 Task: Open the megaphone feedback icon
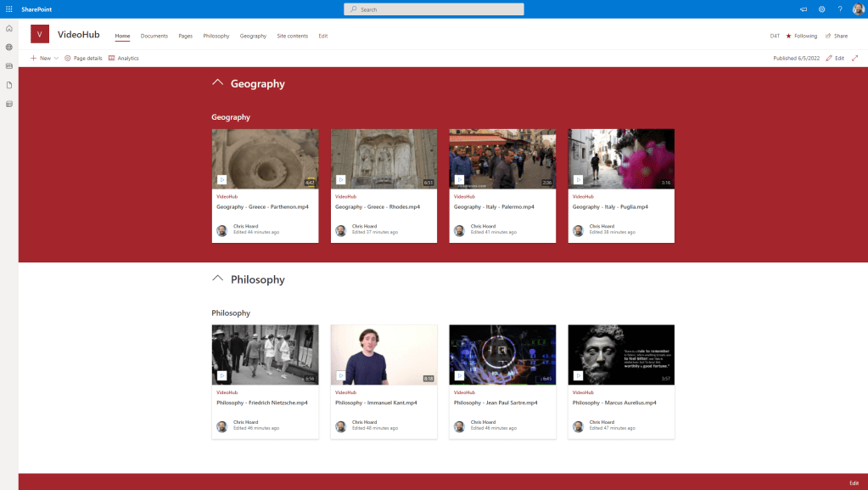point(803,9)
